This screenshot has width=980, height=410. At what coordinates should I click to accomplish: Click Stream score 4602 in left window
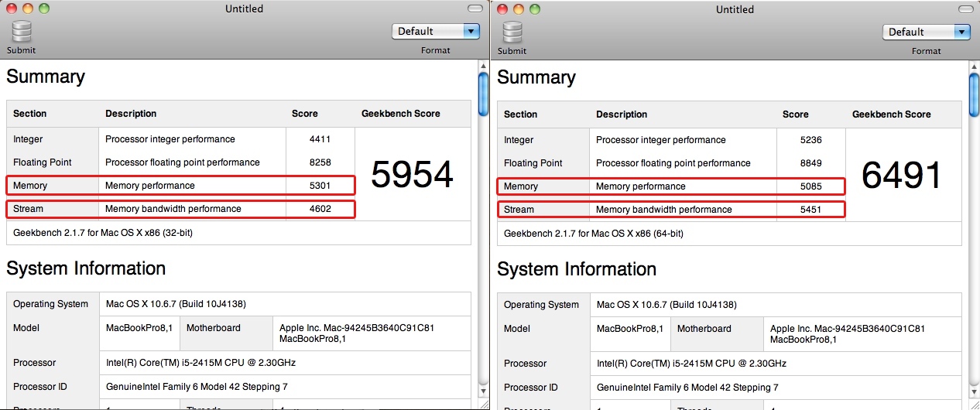320,209
